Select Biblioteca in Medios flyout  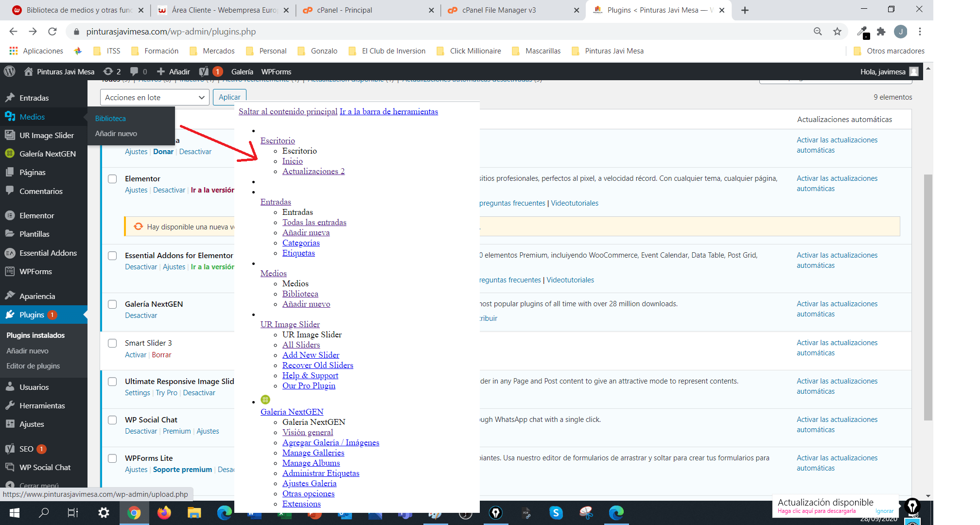click(110, 119)
